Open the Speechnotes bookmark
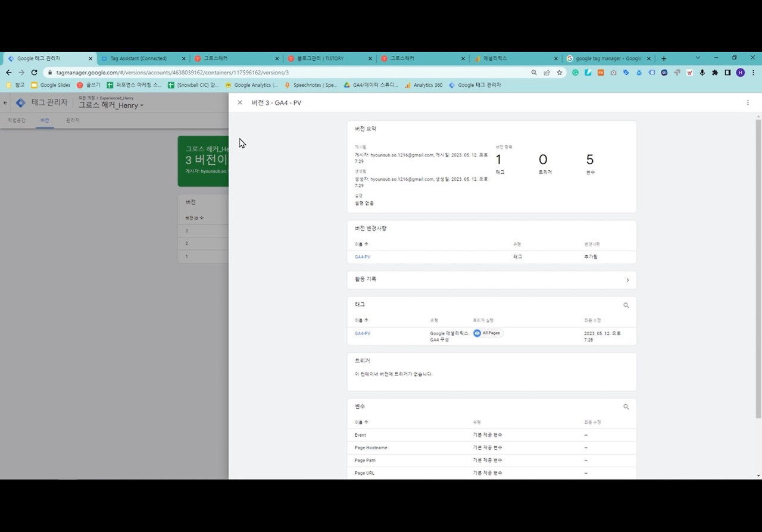Viewport: 762px width, 532px height. pos(311,85)
